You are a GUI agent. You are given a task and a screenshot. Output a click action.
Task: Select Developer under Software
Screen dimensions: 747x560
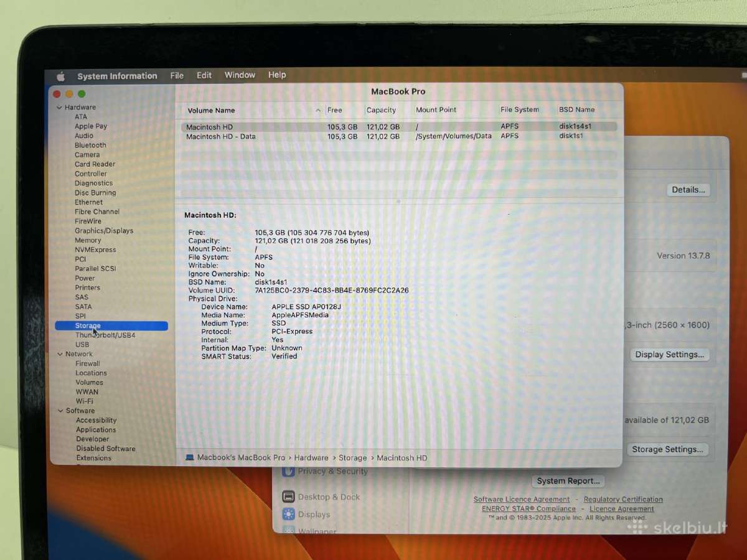[93, 439]
